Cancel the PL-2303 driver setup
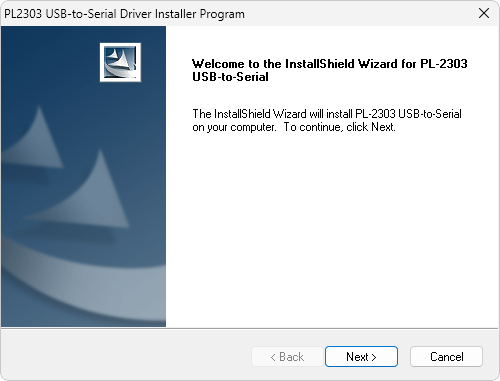The image size is (500, 381). pos(446,357)
